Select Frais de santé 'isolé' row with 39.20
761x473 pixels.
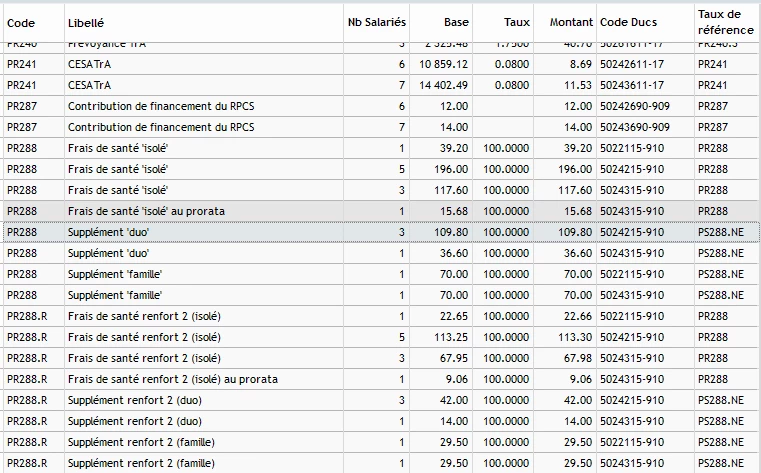[380, 148]
